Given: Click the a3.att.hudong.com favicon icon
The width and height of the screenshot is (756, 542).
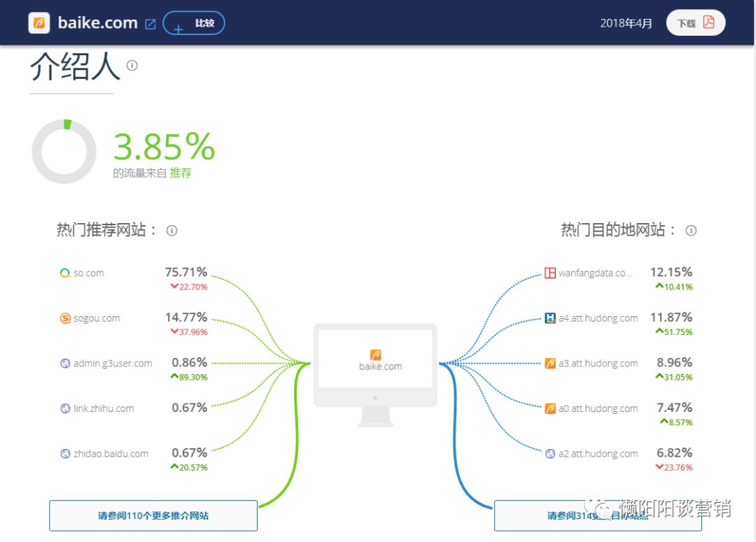Looking at the screenshot, I should [550, 363].
